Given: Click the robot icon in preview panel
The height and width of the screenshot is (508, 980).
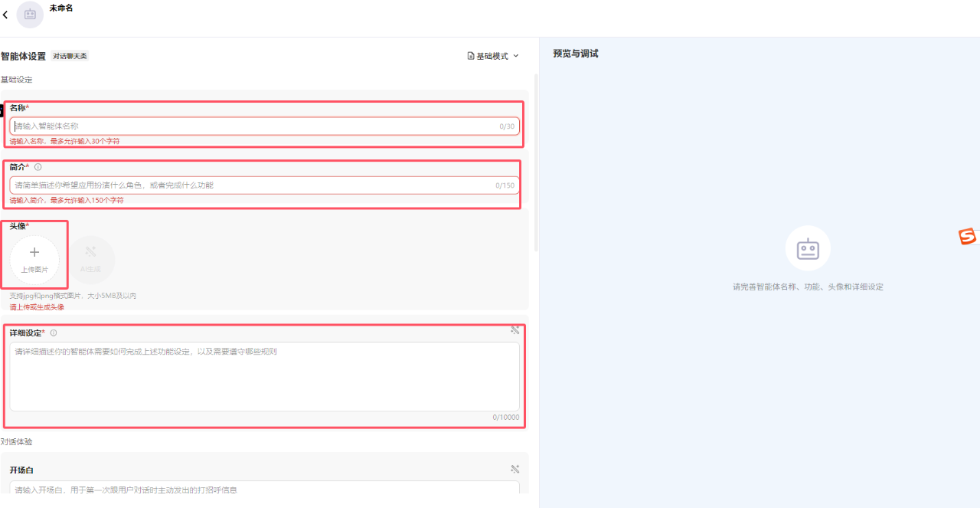Looking at the screenshot, I should click(x=808, y=248).
